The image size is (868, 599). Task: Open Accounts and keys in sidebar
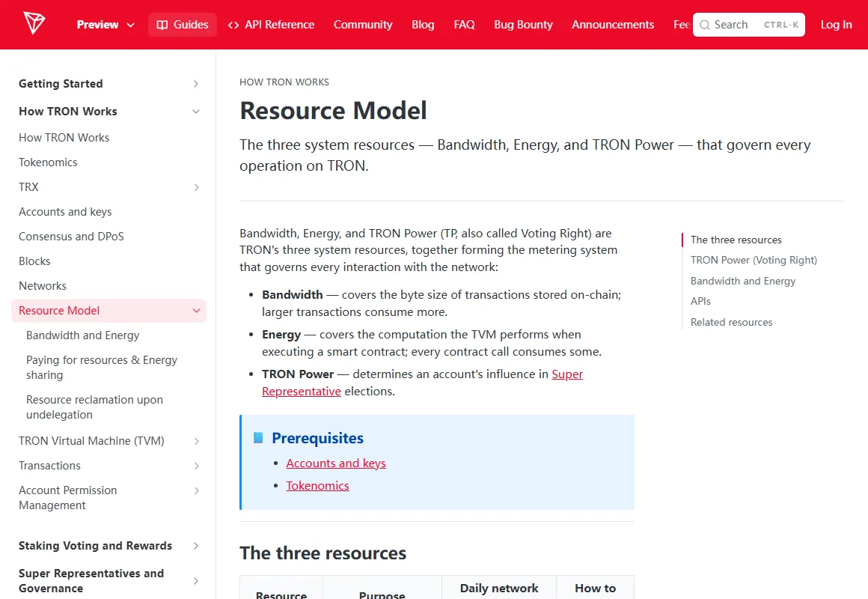(x=65, y=212)
